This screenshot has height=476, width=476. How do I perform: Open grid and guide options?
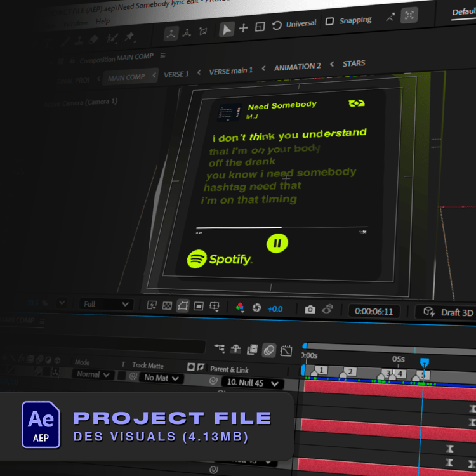coord(215,307)
